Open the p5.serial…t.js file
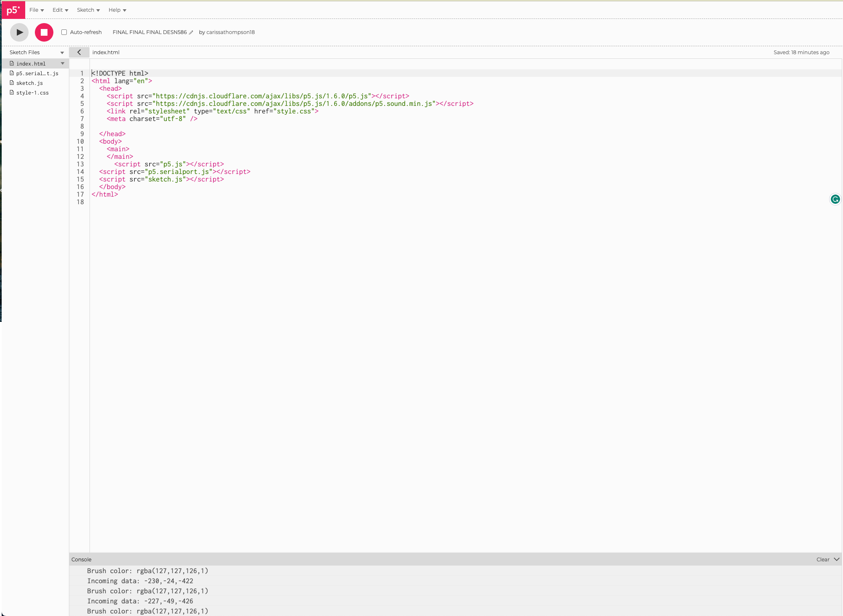 37,73
